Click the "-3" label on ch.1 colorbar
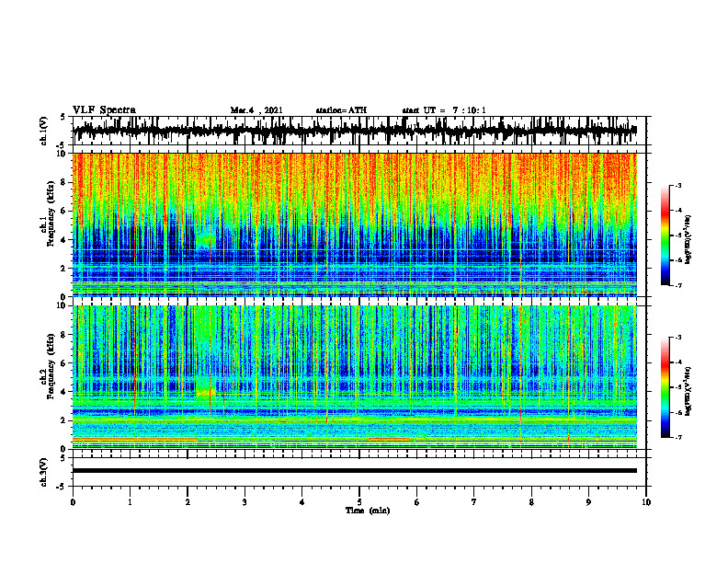Image resolution: width=728 pixels, height=563 pixels. click(678, 186)
